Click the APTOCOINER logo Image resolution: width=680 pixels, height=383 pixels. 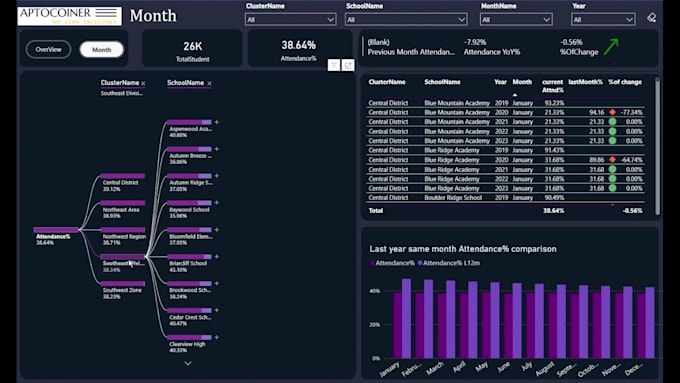pyautogui.click(x=69, y=16)
